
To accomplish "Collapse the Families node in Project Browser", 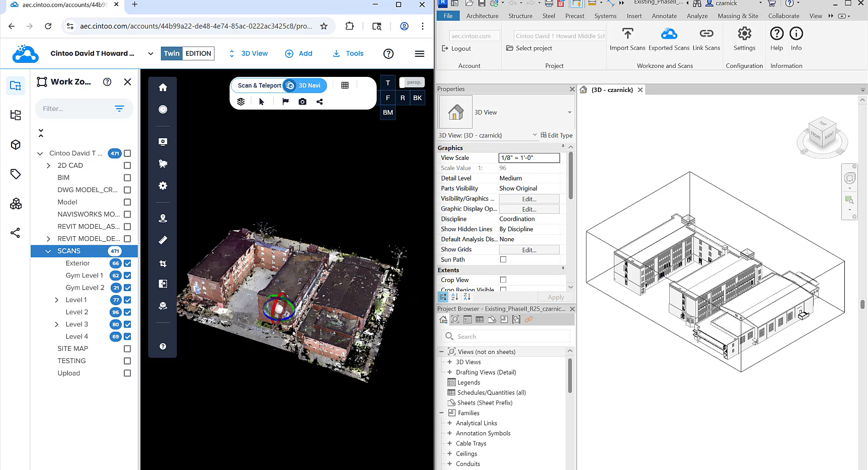I will coord(442,413).
